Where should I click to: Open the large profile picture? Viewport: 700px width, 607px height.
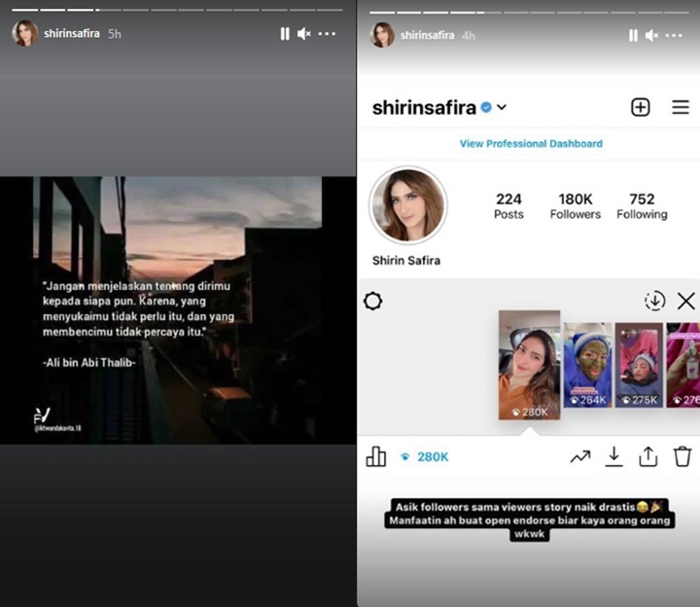408,205
